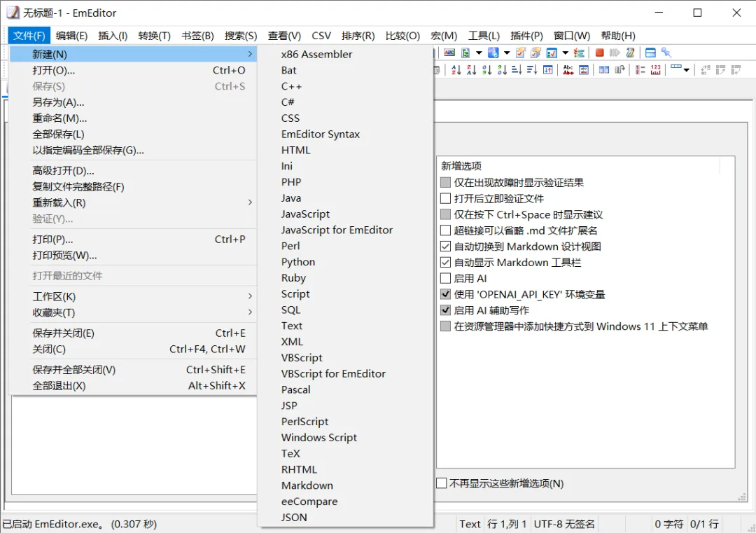Screen dimensions: 756x533
Task: Choose 另存为(A)... from the file menu
Action: pyautogui.click(x=133, y=102)
